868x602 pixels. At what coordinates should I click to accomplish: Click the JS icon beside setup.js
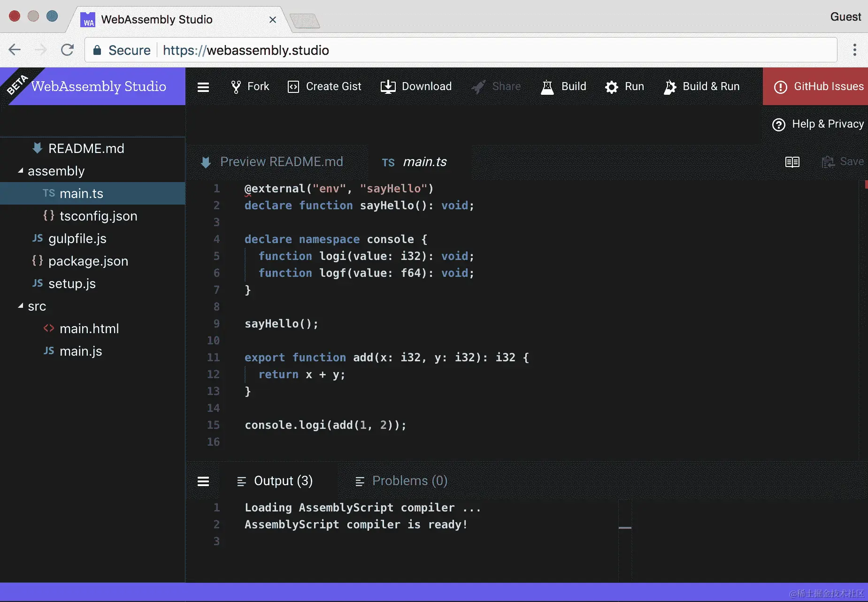coord(38,283)
